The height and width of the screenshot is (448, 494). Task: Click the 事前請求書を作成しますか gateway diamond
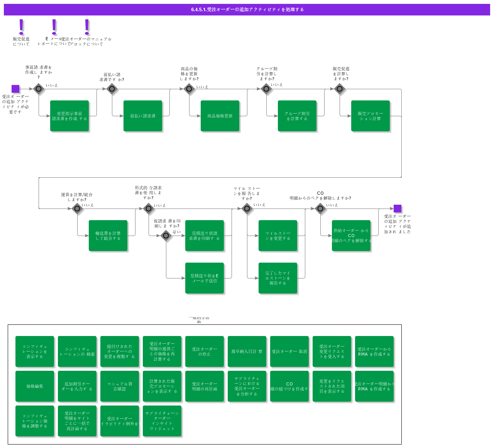point(39,89)
